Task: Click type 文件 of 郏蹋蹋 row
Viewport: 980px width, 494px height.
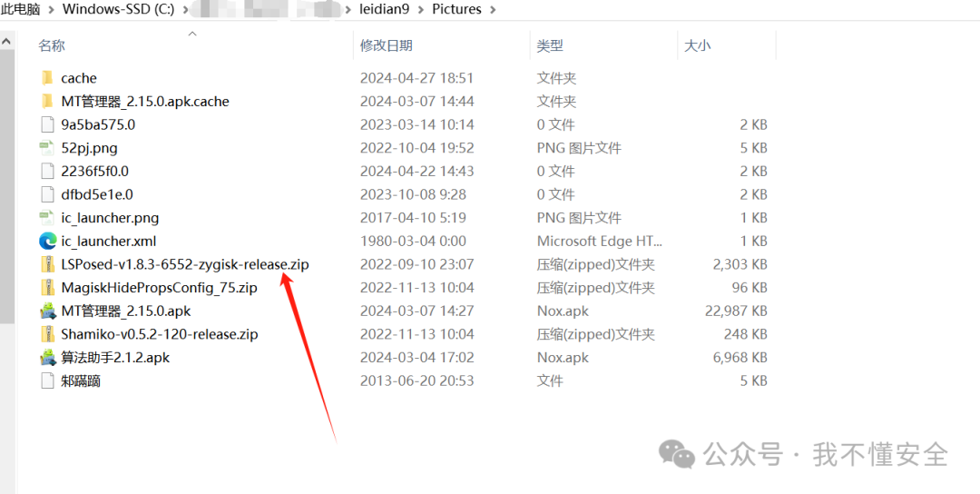Action: (x=550, y=380)
